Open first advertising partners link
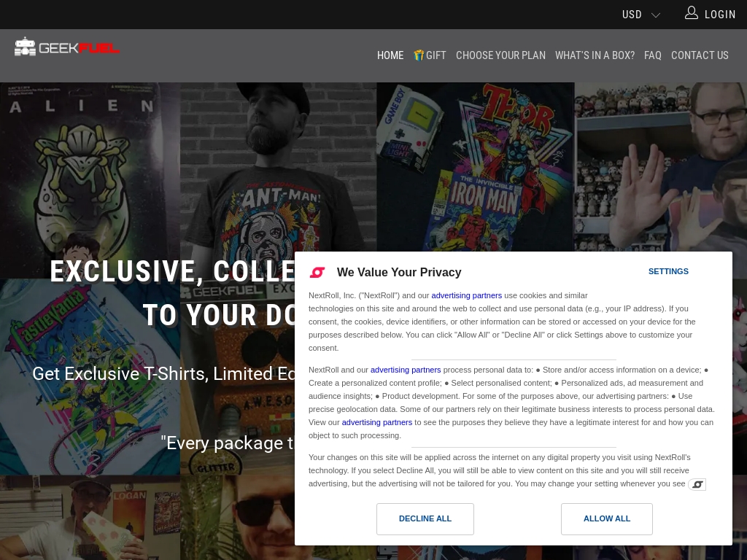 pos(466,296)
